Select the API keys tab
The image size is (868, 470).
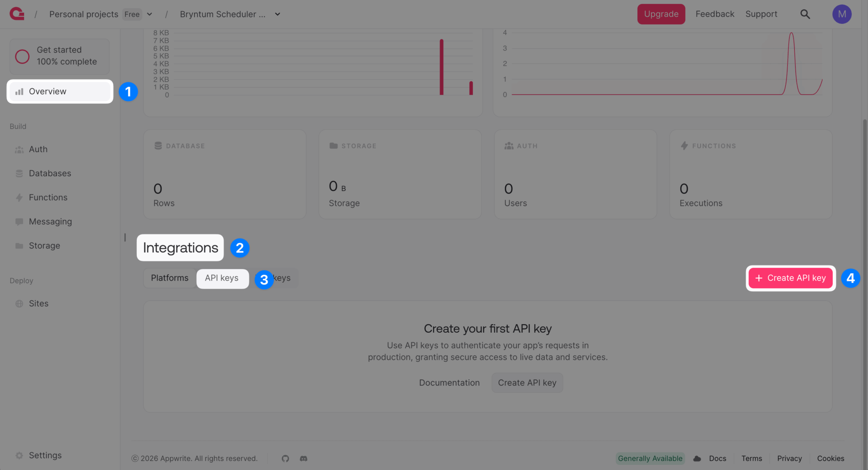click(x=222, y=278)
